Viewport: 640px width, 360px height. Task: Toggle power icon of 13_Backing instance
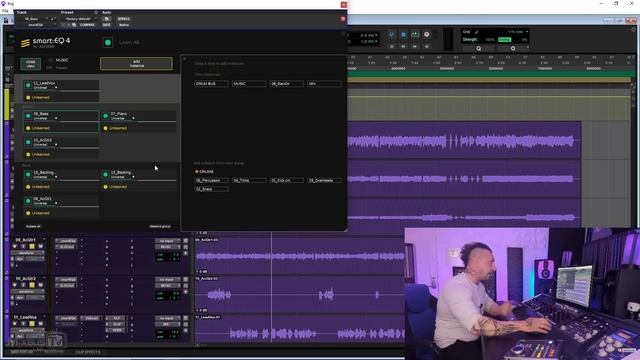coord(106,174)
